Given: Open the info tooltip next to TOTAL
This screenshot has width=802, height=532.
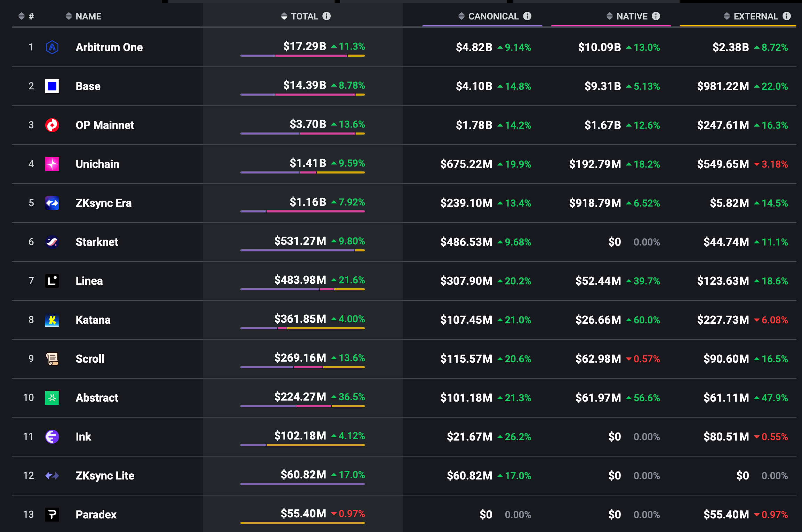Looking at the screenshot, I should tap(327, 16).
